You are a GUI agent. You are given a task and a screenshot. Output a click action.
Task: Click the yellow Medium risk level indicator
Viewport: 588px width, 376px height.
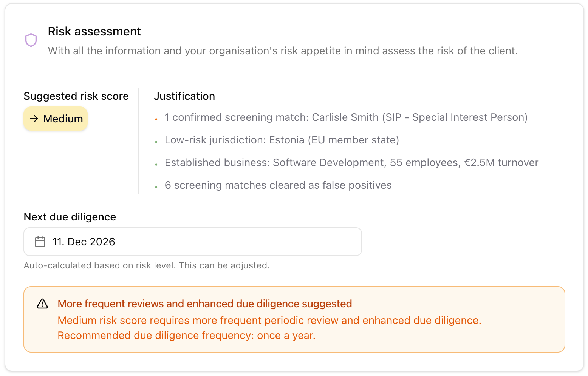(56, 119)
